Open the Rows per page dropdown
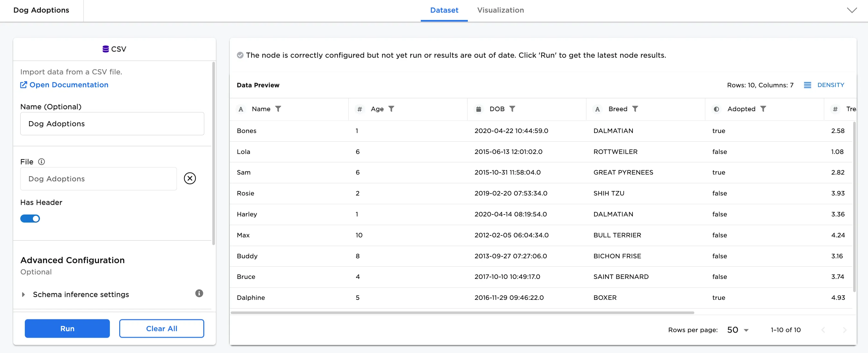Viewport: 868px width, 353px height. [738, 329]
